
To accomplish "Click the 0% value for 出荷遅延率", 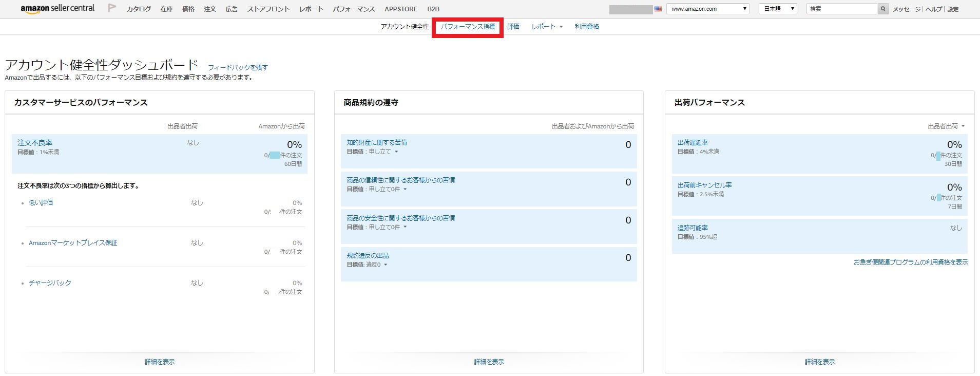I will click(x=954, y=145).
